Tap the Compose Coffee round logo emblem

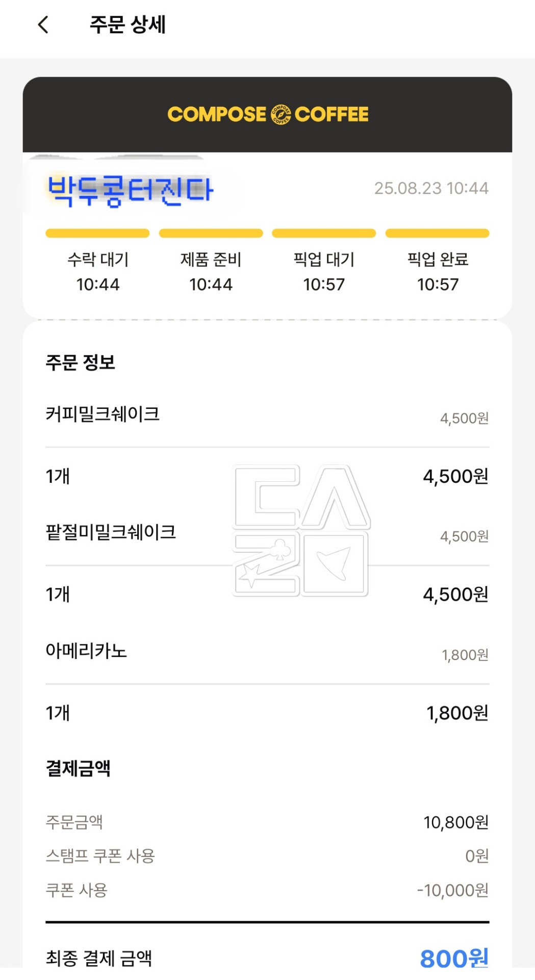pos(281,114)
